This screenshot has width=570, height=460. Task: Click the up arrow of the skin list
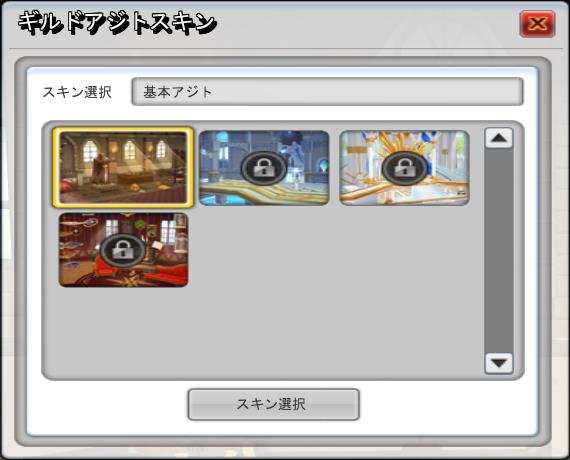[499, 138]
